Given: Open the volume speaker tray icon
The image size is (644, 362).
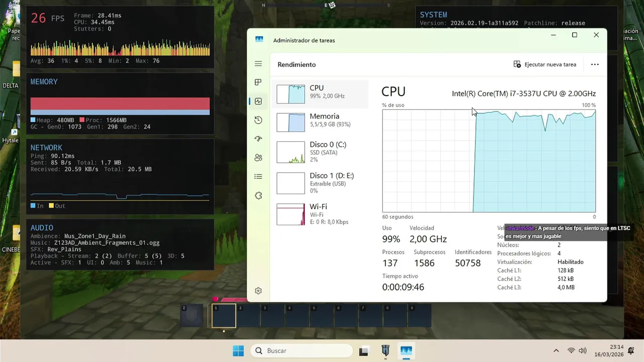Looking at the screenshot, I should click(x=583, y=351).
